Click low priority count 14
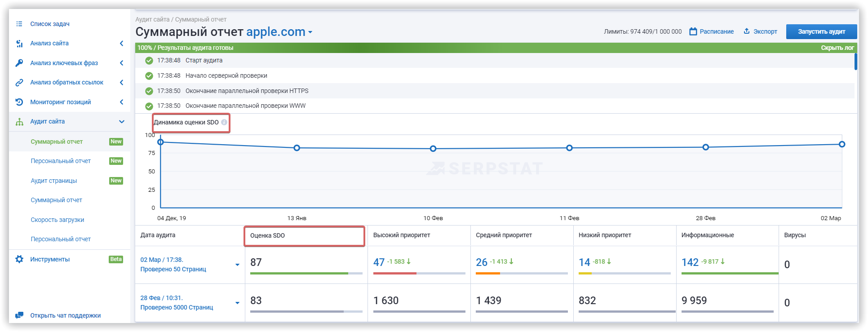This screenshot has width=868, height=332. pyautogui.click(x=585, y=262)
